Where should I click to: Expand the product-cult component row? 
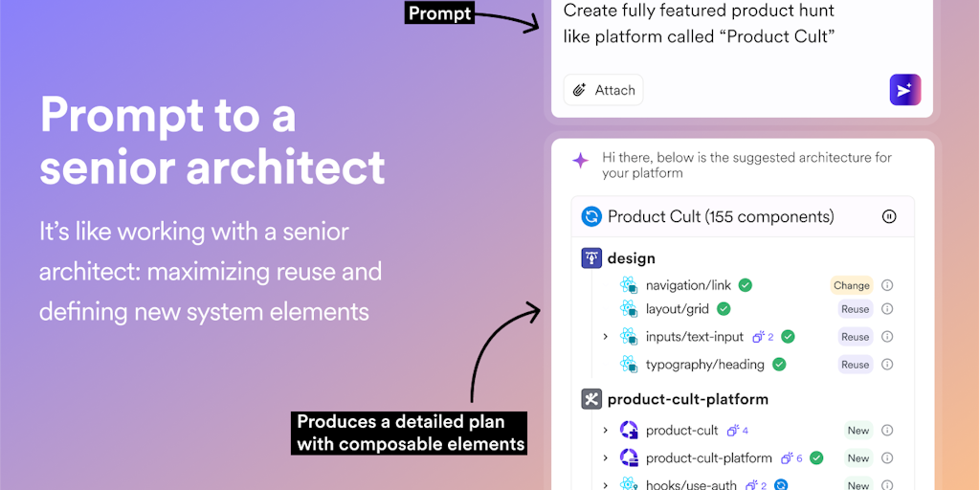point(606,431)
